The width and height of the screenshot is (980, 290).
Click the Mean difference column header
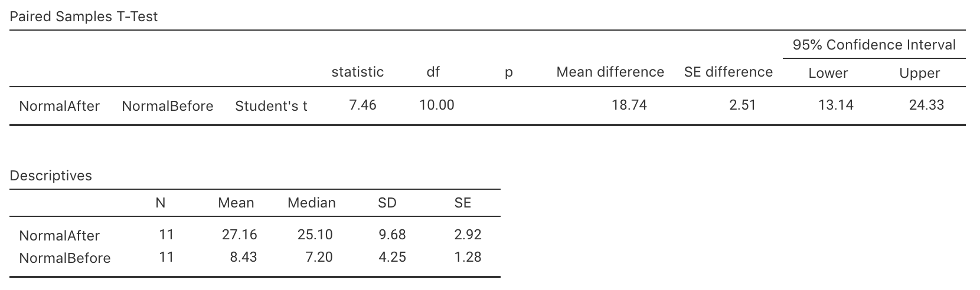(x=610, y=72)
